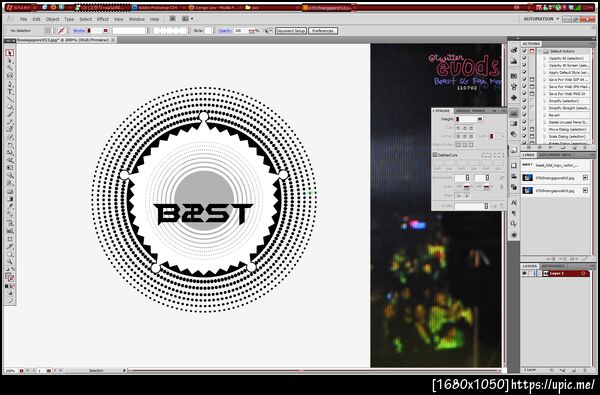Switch to Document Info tab
Screen dimensions: 600x395
[x=555, y=155]
